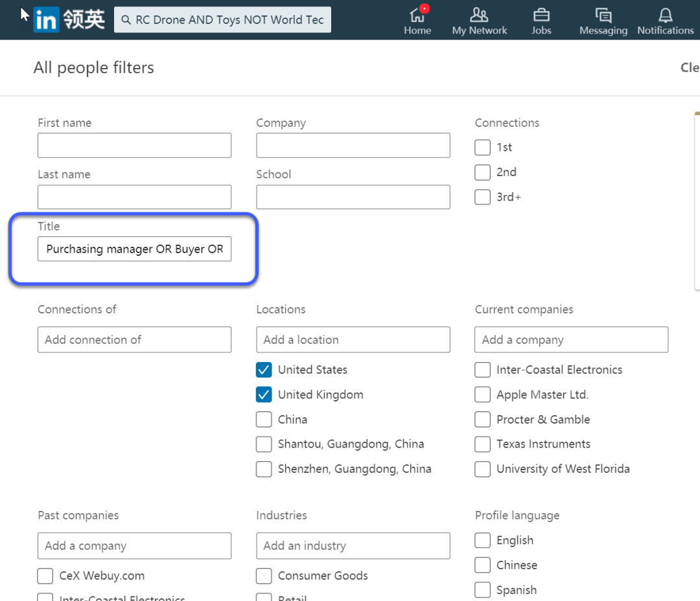The height and width of the screenshot is (601, 700).
Task: Click the Add an industry field
Action: click(x=353, y=546)
